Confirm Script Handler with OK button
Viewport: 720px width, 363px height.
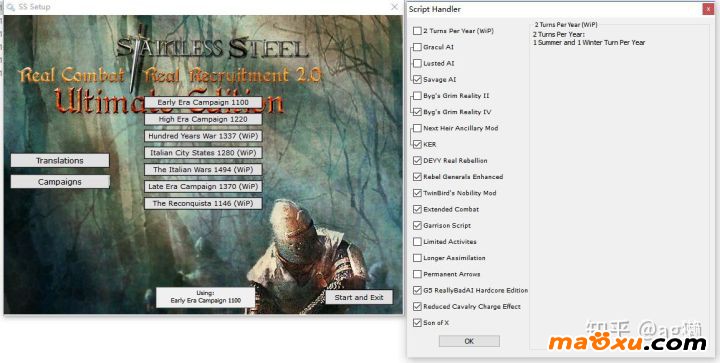(x=469, y=341)
